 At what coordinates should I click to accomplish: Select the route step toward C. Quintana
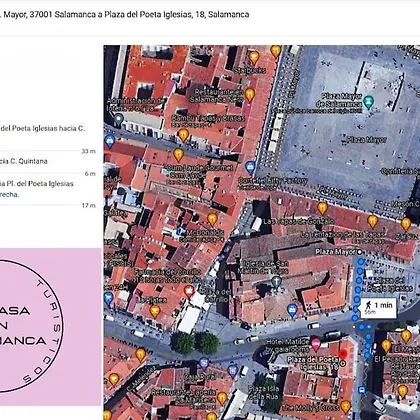(x=48, y=162)
